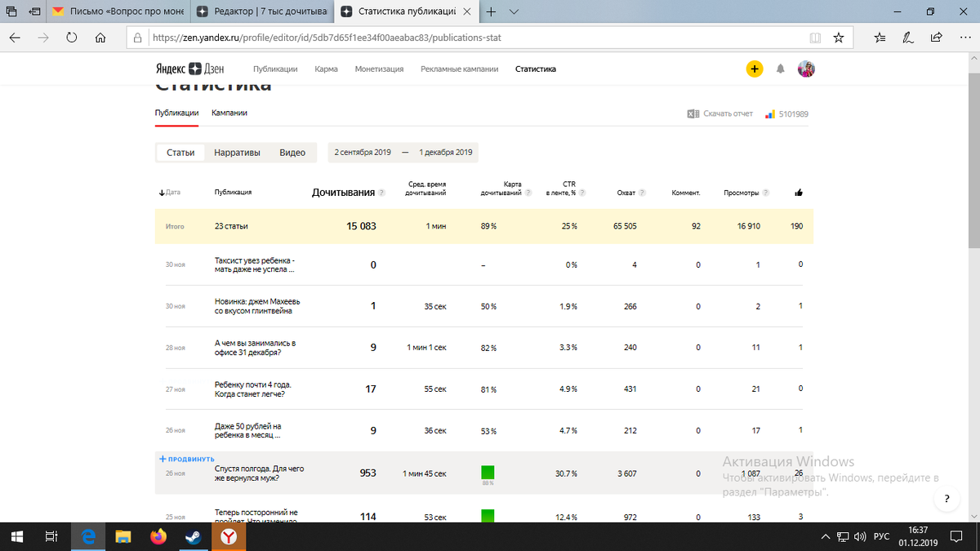Show tab previews chevron

[x=514, y=12]
